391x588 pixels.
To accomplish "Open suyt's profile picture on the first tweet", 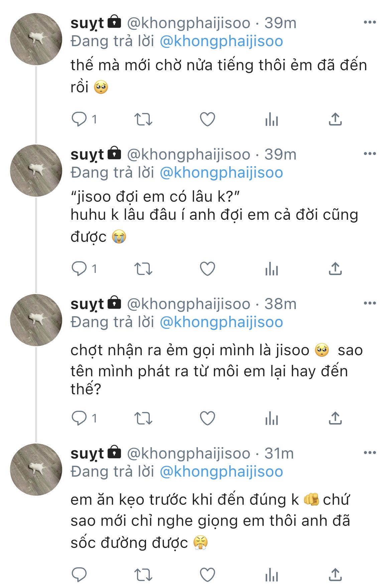I will point(36,39).
